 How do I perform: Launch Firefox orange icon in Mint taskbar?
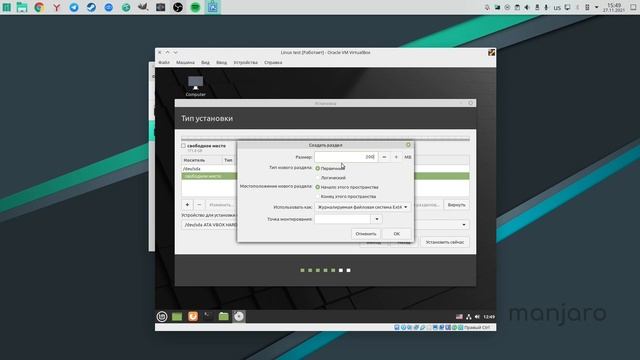(x=193, y=316)
